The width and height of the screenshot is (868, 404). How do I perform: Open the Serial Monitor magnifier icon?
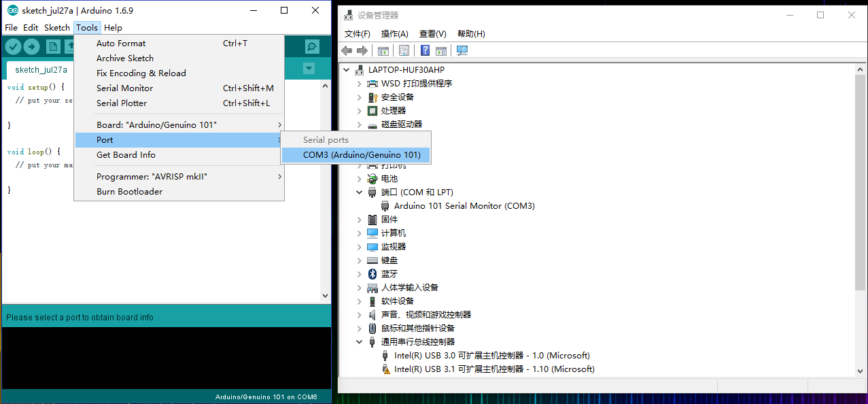pos(312,46)
